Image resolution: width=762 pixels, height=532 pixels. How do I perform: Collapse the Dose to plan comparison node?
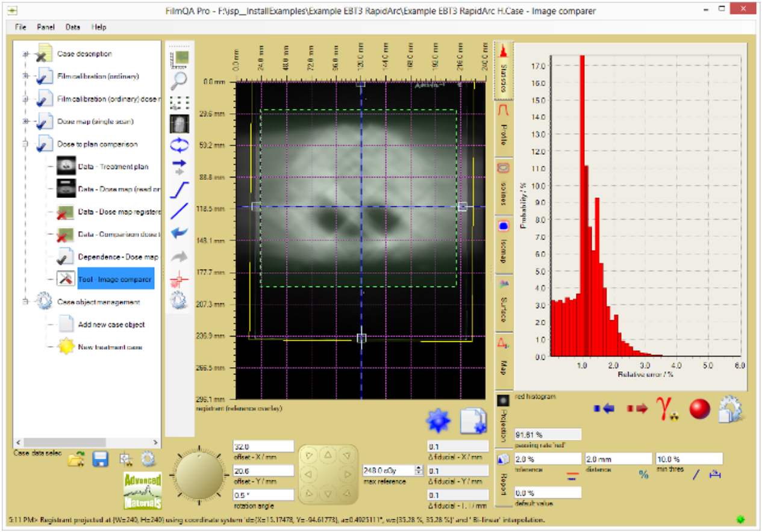[25, 144]
